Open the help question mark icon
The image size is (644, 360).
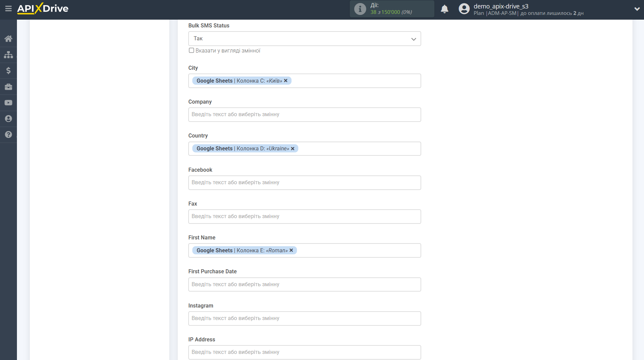[x=8, y=134]
